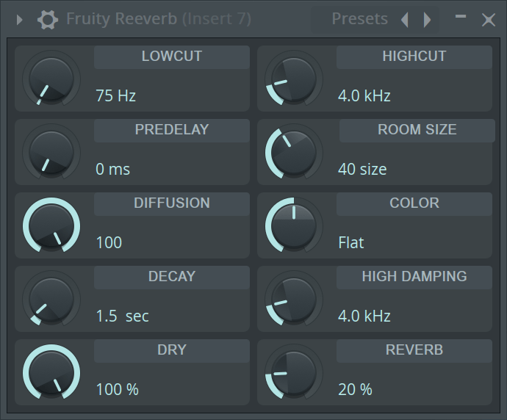Expand the plugin menu arrow in title bar
The width and height of the screenshot is (507, 420).
click(20, 20)
